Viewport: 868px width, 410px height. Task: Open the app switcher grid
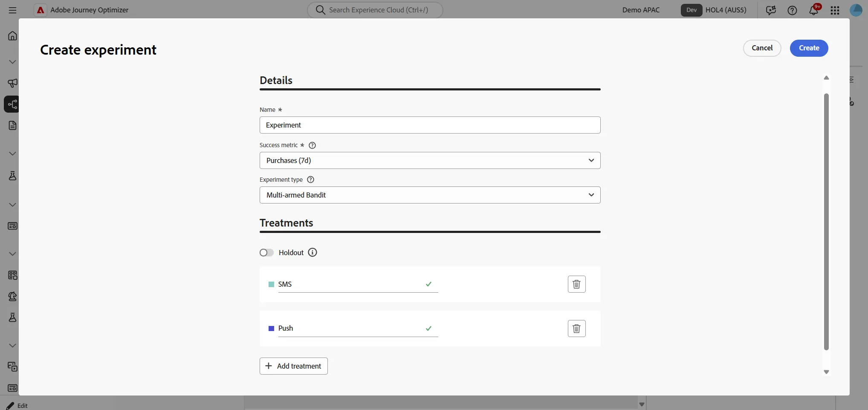click(x=835, y=10)
